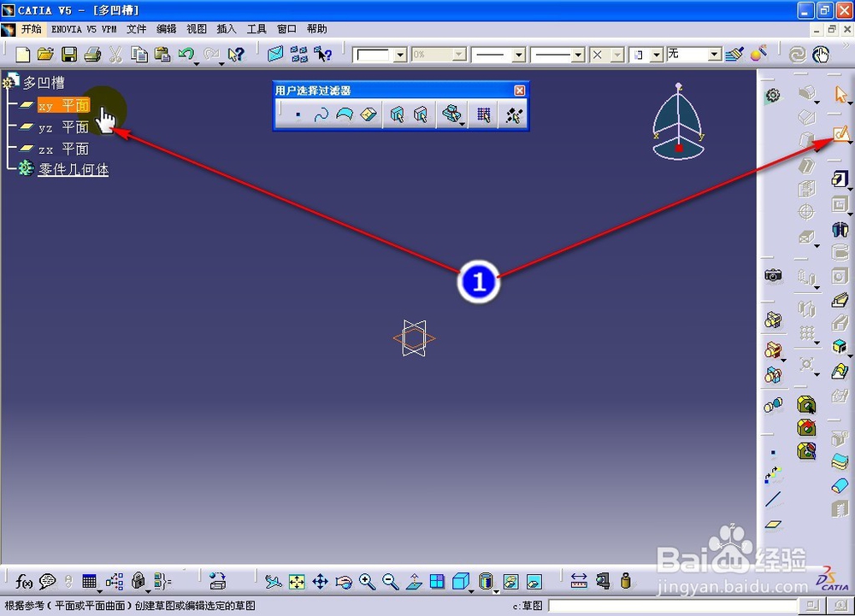Viewport: 855px width, 616px height.
Task: Fit all geometry in view
Action: (x=297, y=582)
